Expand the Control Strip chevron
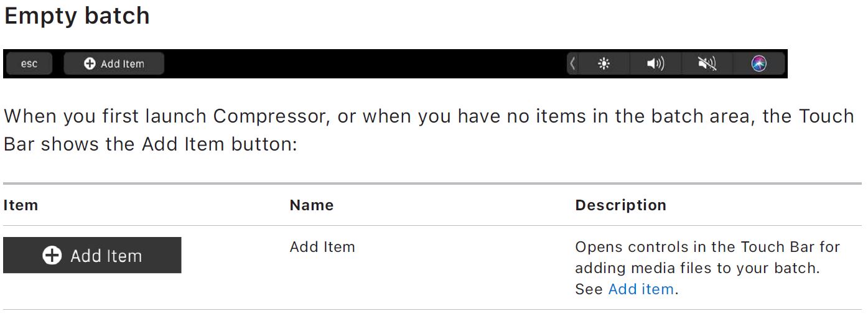This screenshot has height=316, width=868. pos(572,63)
